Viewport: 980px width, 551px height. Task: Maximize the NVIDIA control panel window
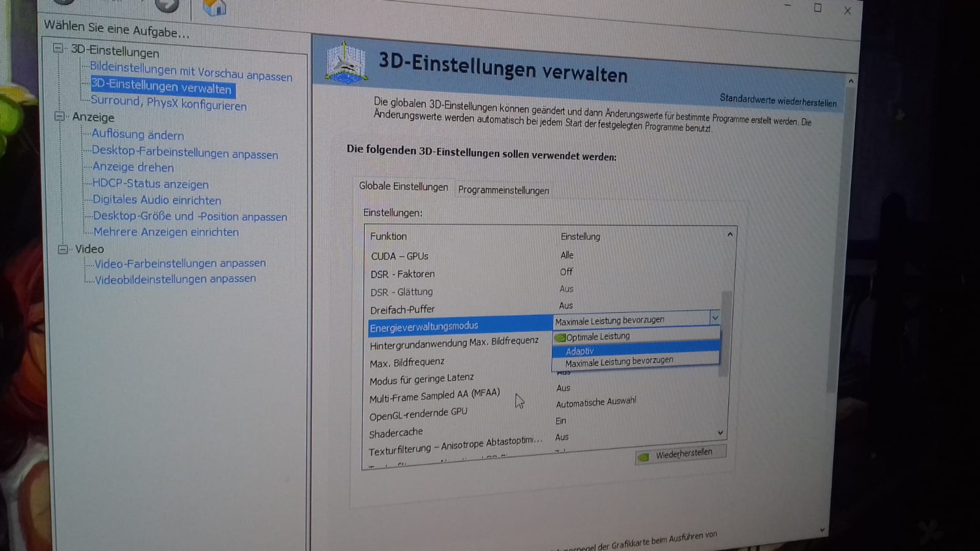817,7
